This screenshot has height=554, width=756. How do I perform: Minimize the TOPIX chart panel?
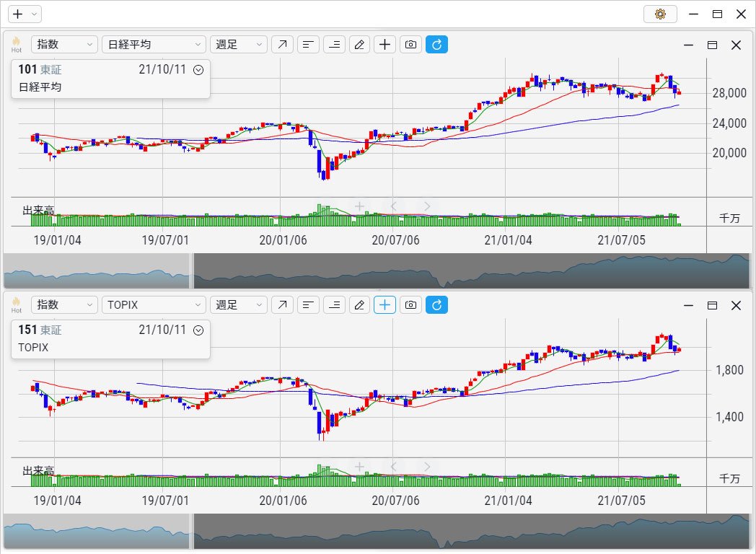tap(688, 305)
